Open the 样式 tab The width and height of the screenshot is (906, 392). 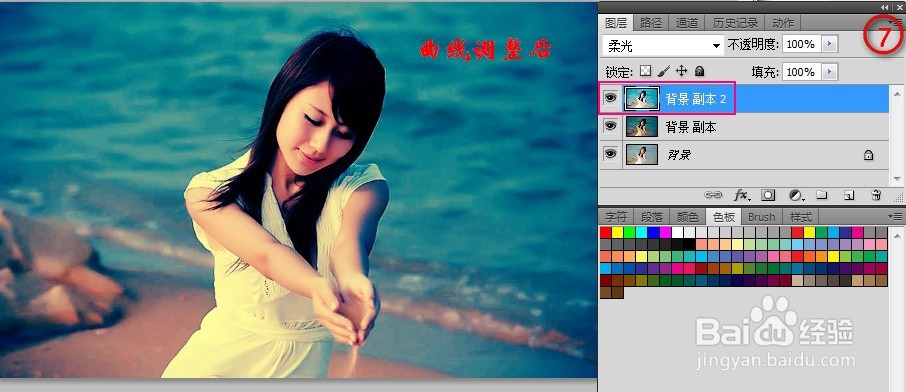[x=801, y=217]
